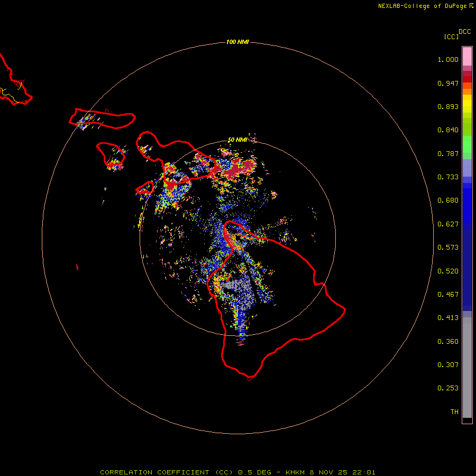Viewport: 476px width, 476px height.
Task: Select the 50 NMI range ring label
Action: 237,140
